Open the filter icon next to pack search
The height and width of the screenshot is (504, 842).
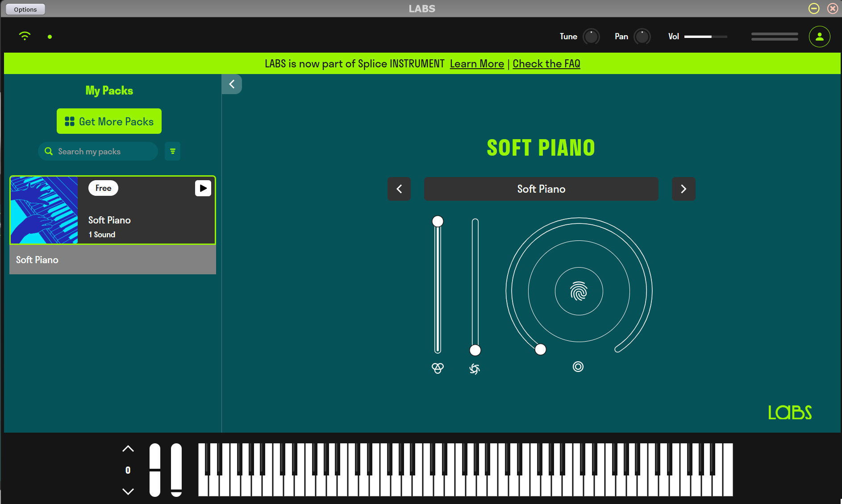(172, 151)
